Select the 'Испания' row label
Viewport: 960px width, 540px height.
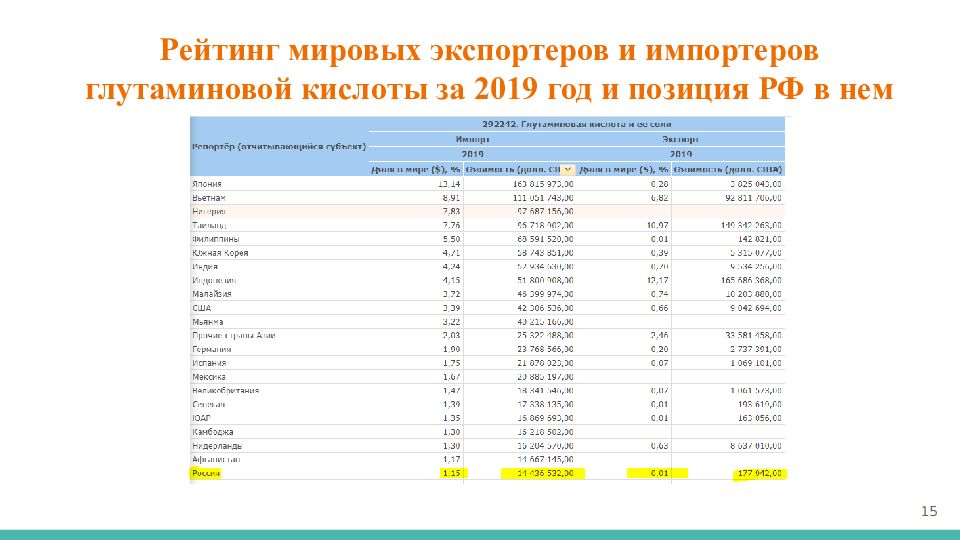(x=209, y=363)
